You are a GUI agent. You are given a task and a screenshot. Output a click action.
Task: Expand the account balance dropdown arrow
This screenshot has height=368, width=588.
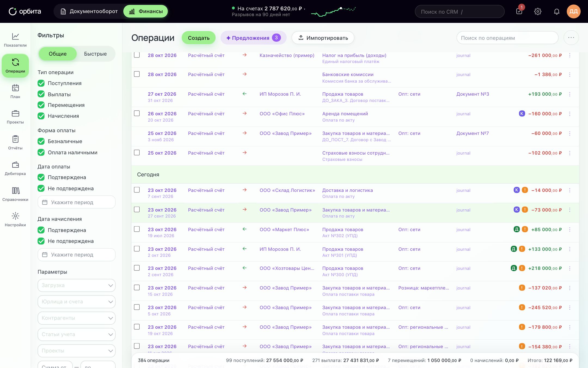click(305, 9)
